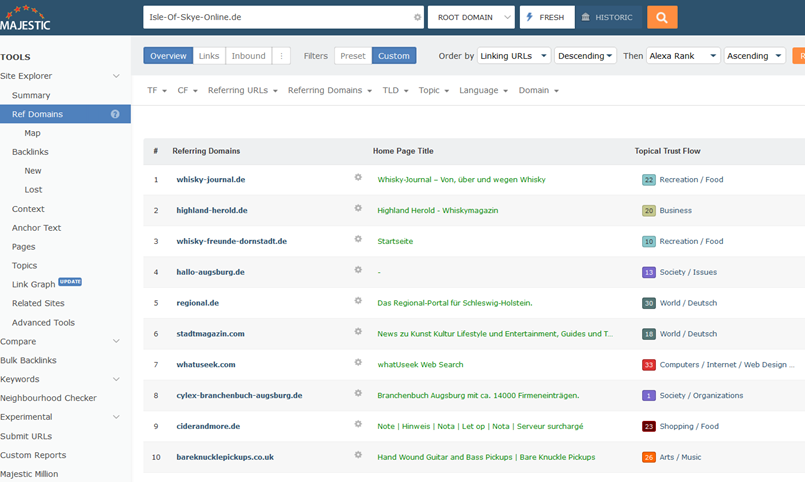Open Anchor Text in the sidebar

pyautogui.click(x=36, y=228)
